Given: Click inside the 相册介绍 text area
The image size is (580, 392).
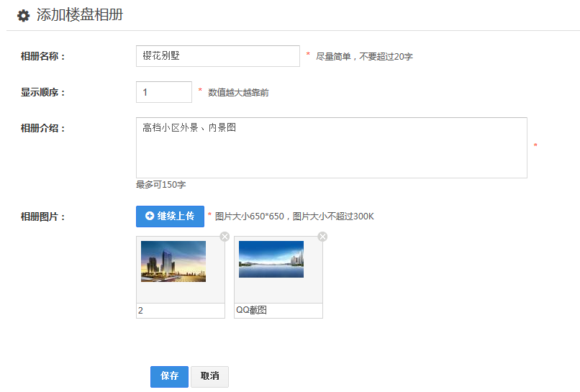Looking at the screenshot, I should pyautogui.click(x=331, y=147).
